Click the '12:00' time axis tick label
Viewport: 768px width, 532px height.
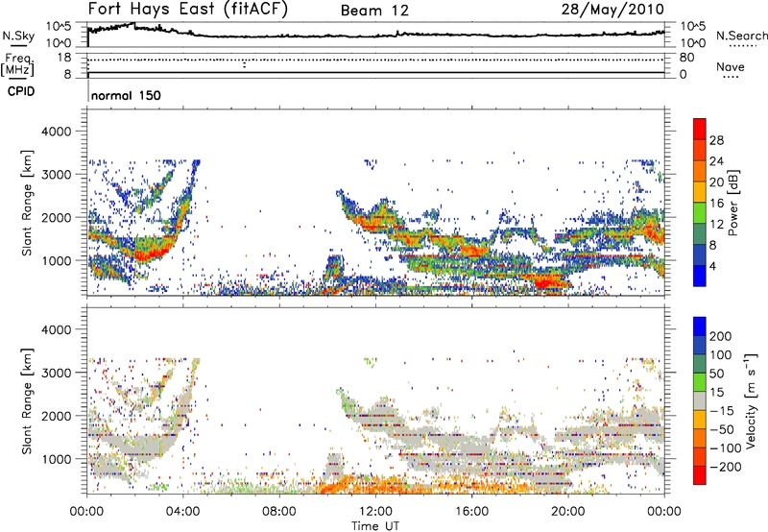click(x=375, y=512)
